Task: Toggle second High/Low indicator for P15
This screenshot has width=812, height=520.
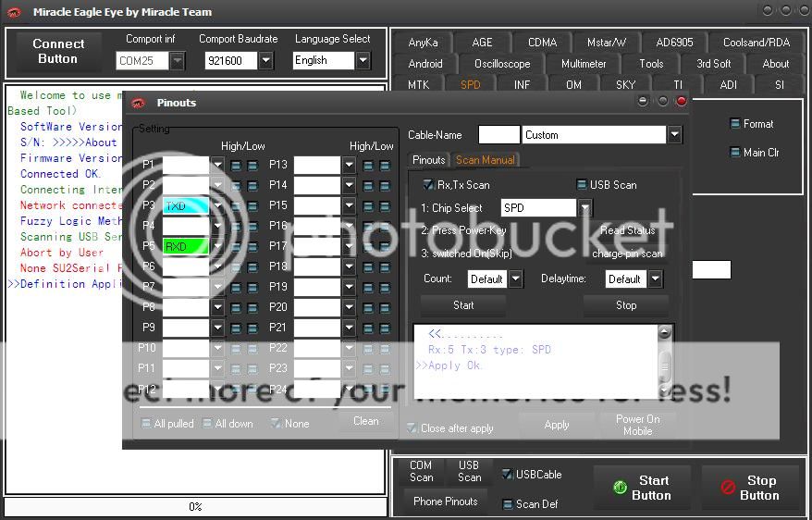Action: tap(385, 206)
